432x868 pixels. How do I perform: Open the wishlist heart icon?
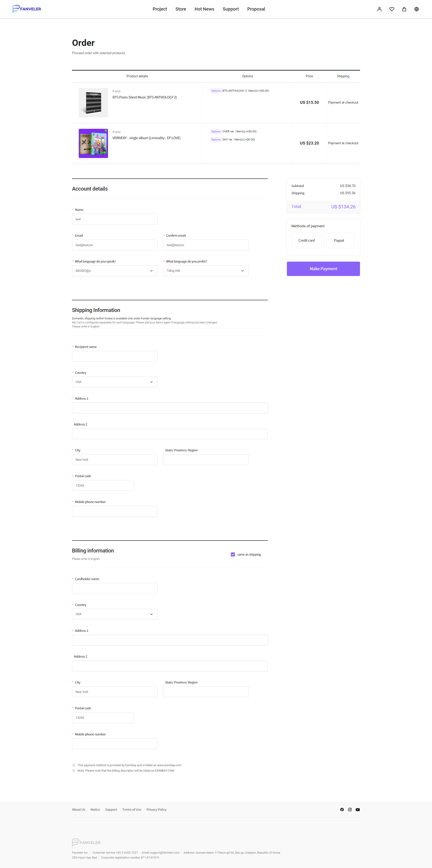[392, 9]
